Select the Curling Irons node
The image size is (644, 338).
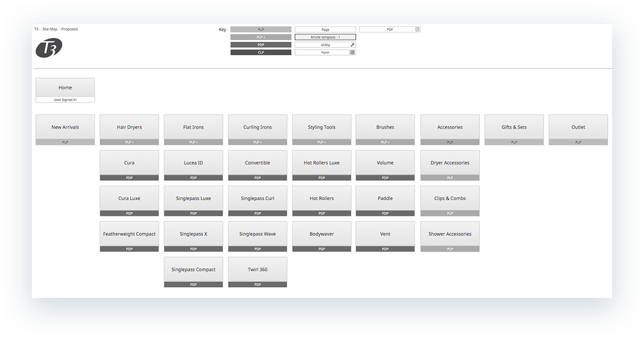(x=257, y=127)
